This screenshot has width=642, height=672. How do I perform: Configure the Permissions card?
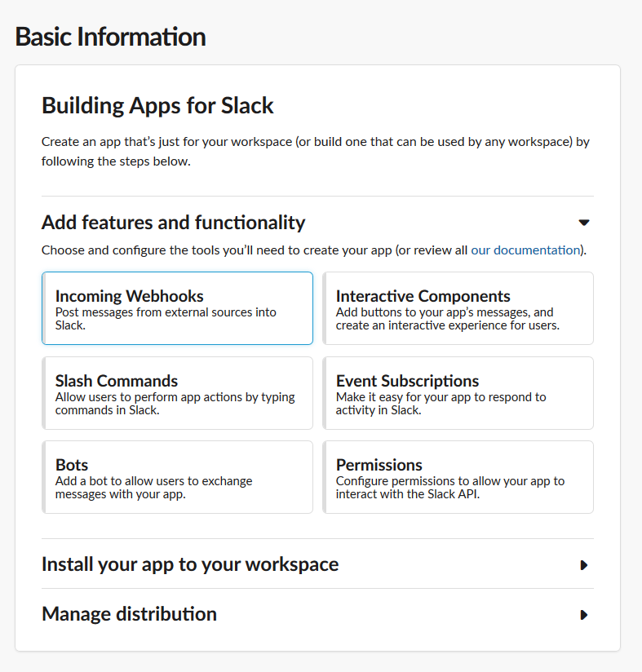pyautogui.click(x=458, y=477)
